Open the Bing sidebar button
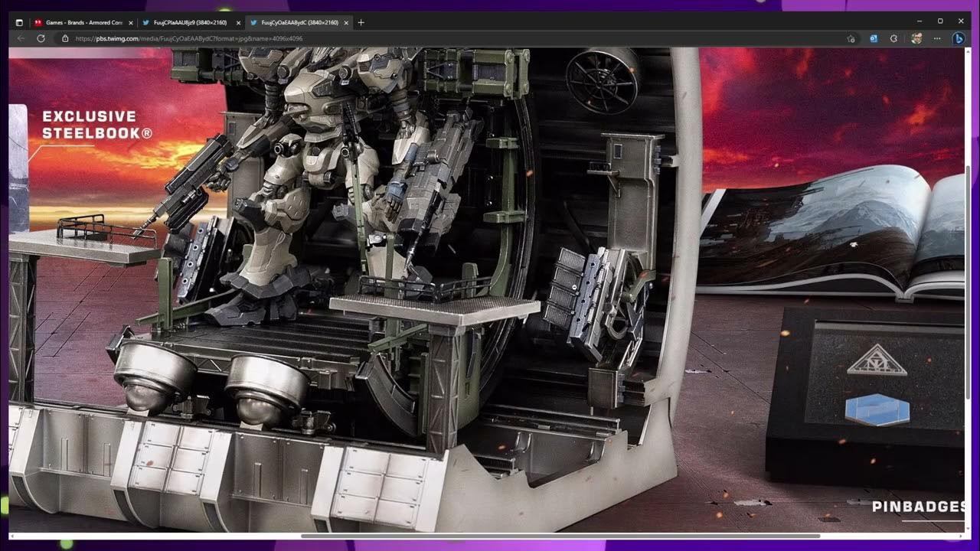The image size is (980, 551). coord(959,38)
